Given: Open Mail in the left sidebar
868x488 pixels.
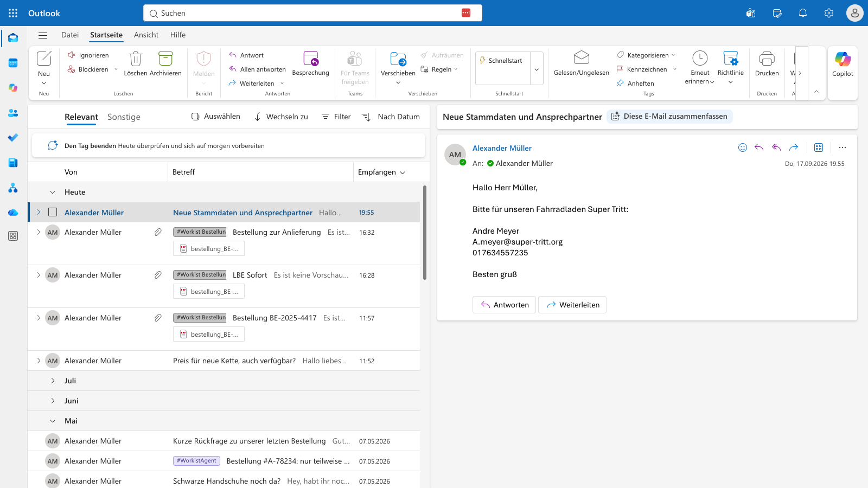Looking at the screenshot, I should tap(13, 38).
